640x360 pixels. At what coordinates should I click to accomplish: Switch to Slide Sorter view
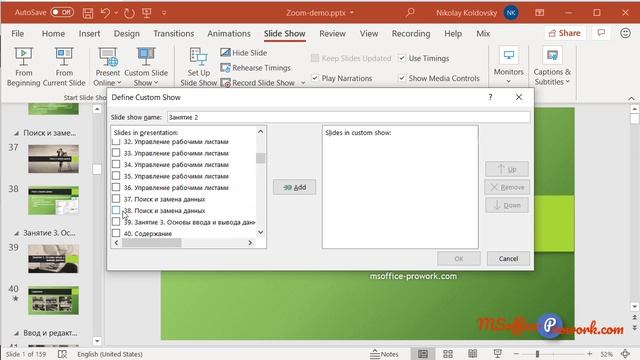click(x=448, y=354)
